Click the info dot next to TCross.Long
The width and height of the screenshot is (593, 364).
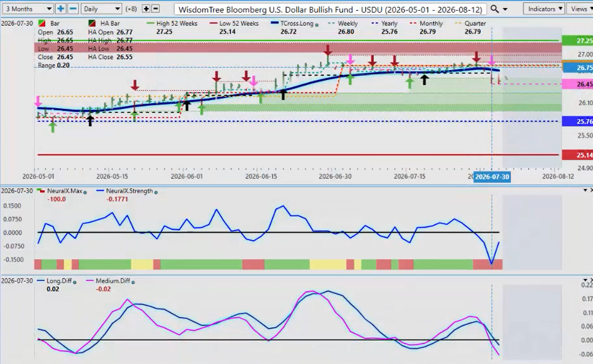(317, 24)
